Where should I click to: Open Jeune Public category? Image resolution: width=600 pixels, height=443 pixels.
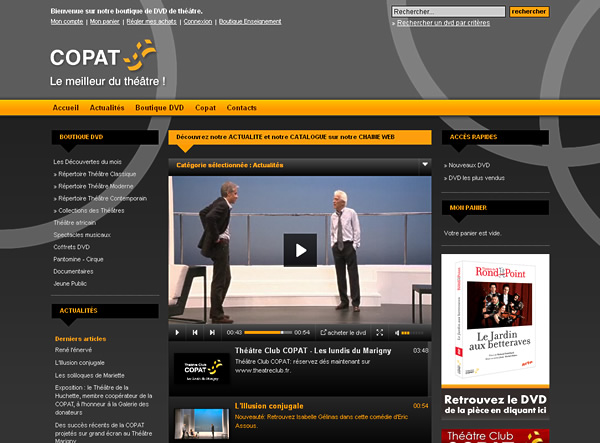click(x=70, y=284)
